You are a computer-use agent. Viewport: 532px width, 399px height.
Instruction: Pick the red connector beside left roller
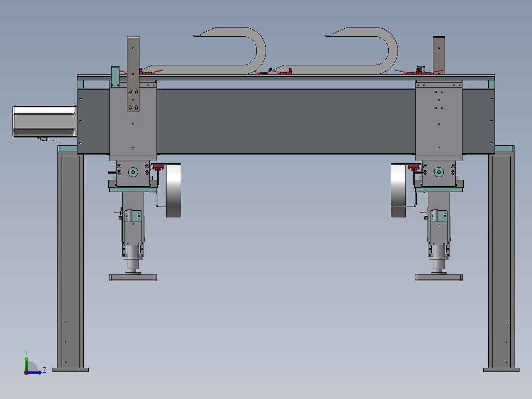tap(158, 167)
